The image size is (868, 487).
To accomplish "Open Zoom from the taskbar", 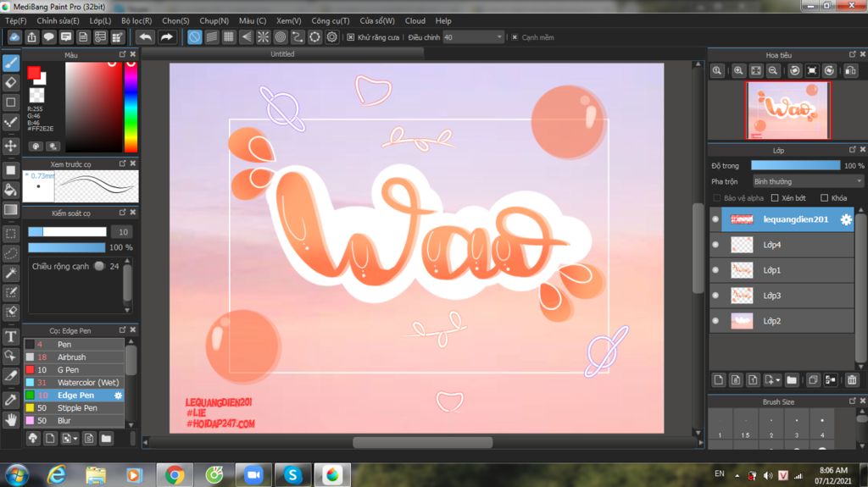I will (253, 475).
